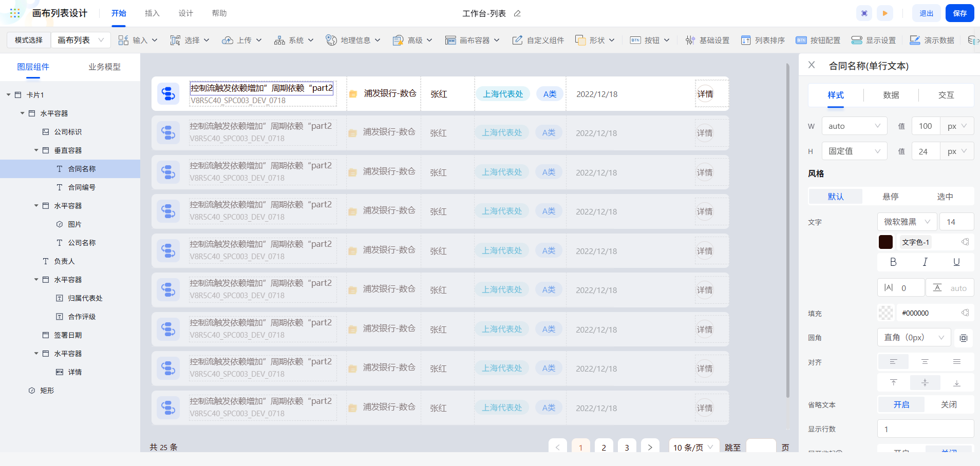Click the 保存 button

coord(959,13)
